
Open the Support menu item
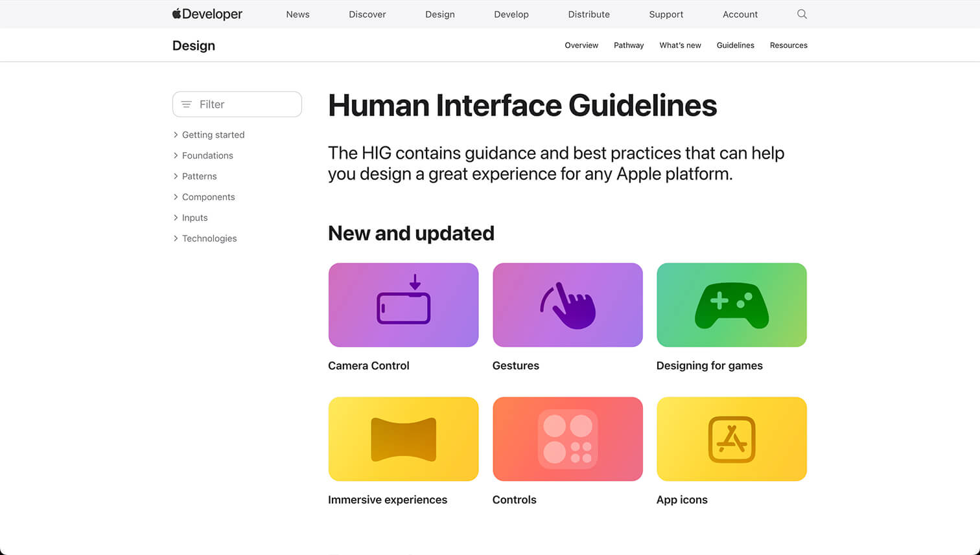click(x=666, y=14)
